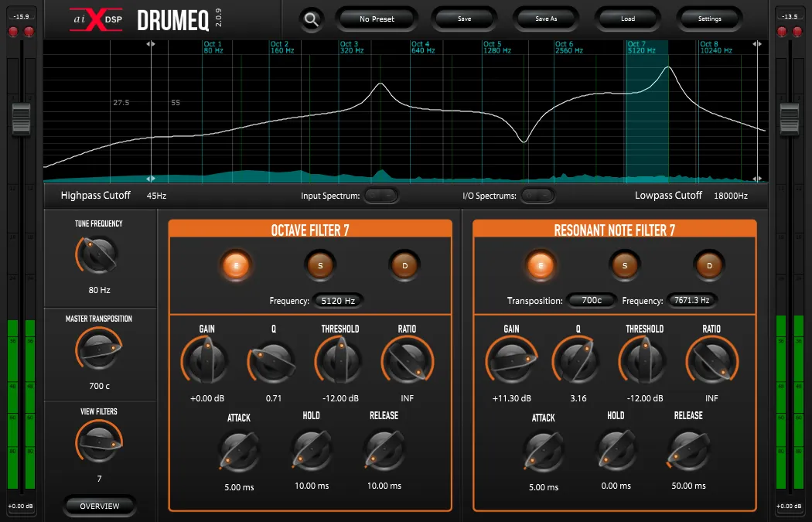812x522 pixels.
Task: Select the Oct 7 5120 Hz band label
Action: tap(642, 47)
